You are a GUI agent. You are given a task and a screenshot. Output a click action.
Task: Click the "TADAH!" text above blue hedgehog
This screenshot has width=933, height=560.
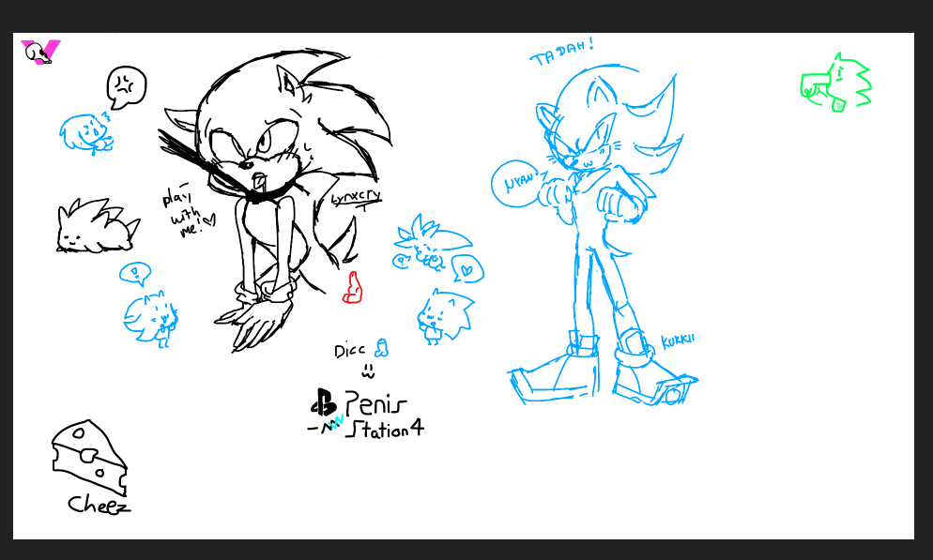(561, 52)
